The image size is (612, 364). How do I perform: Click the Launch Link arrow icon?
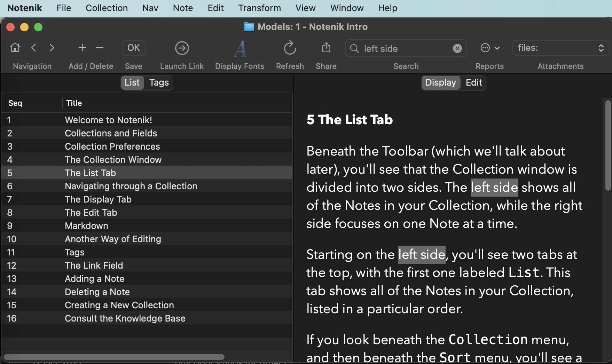pyautogui.click(x=182, y=48)
